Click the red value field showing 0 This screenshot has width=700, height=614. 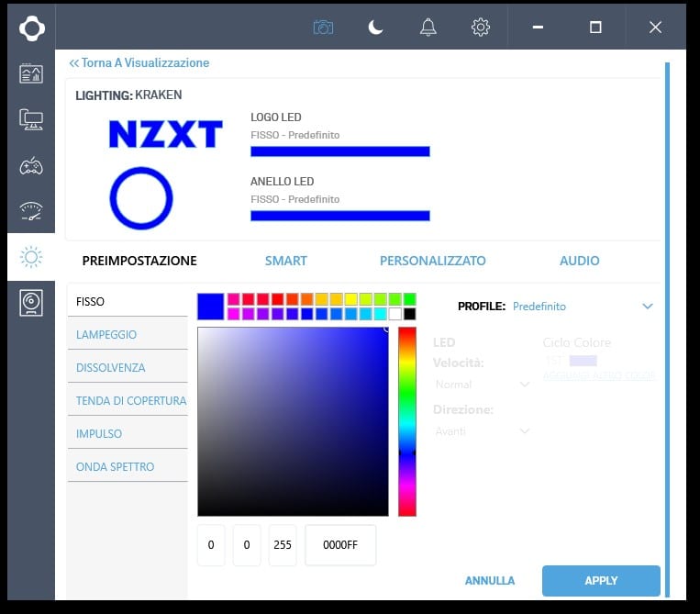coord(211,545)
